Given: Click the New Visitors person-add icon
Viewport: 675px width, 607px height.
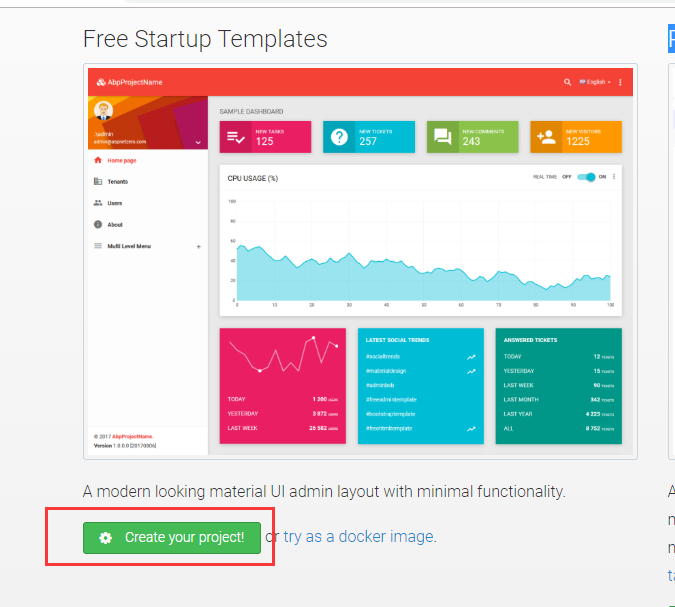Looking at the screenshot, I should (x=546, y=137).
